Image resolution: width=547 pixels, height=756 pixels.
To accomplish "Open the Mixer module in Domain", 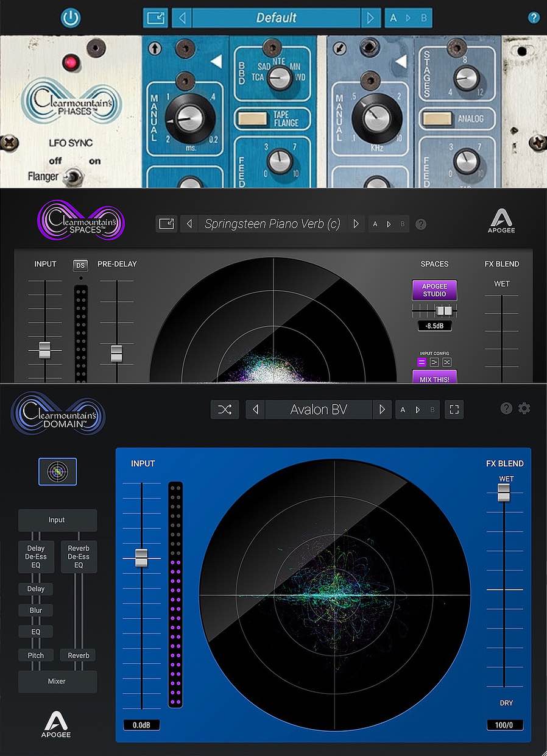I will point(57,681).
